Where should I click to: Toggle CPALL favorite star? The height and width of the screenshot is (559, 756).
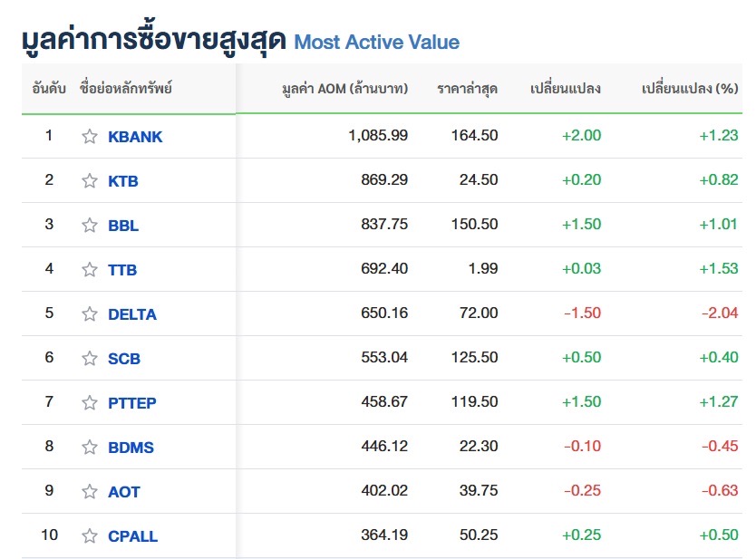[x=89, y=536]
